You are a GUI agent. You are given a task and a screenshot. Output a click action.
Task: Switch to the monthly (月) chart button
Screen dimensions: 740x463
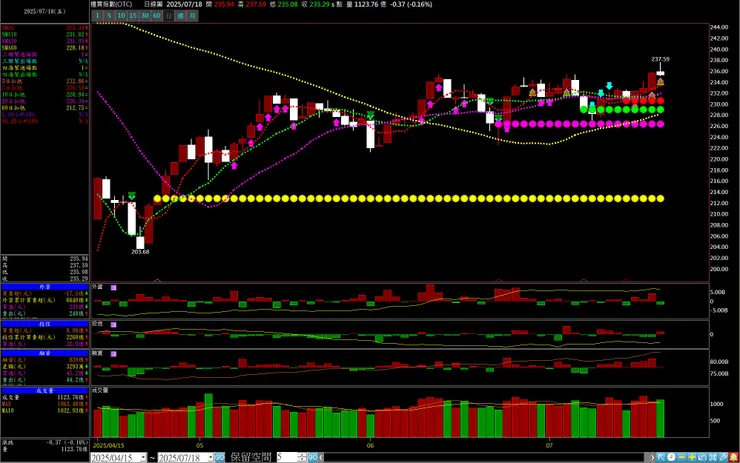coord(192,16)
